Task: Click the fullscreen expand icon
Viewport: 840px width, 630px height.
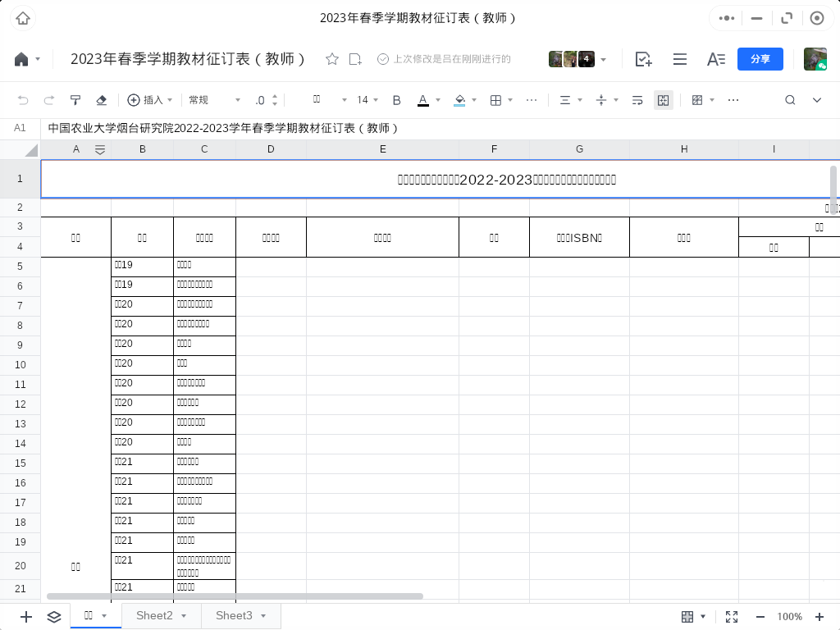Action: pos(732,617)
